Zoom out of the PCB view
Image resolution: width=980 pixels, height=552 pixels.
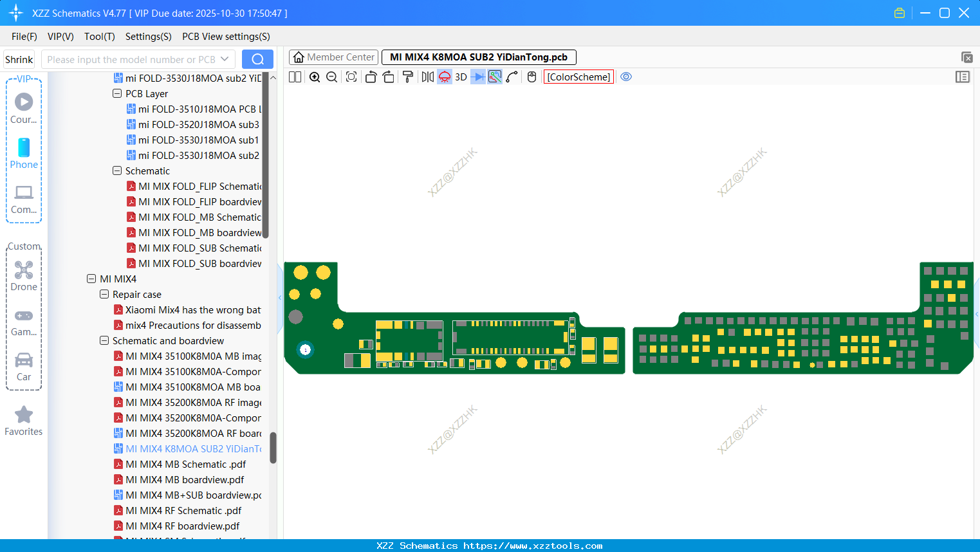point(332,77)
